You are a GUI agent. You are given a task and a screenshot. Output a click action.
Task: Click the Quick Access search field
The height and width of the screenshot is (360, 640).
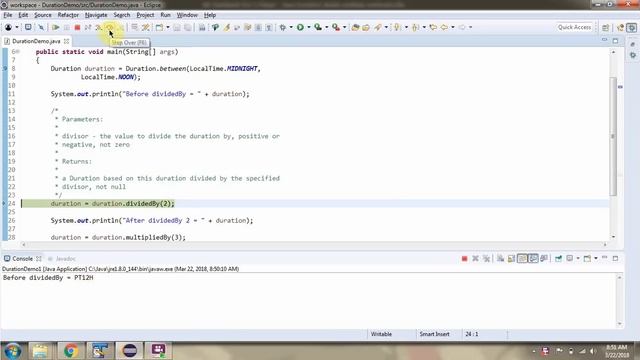point(574,27)
